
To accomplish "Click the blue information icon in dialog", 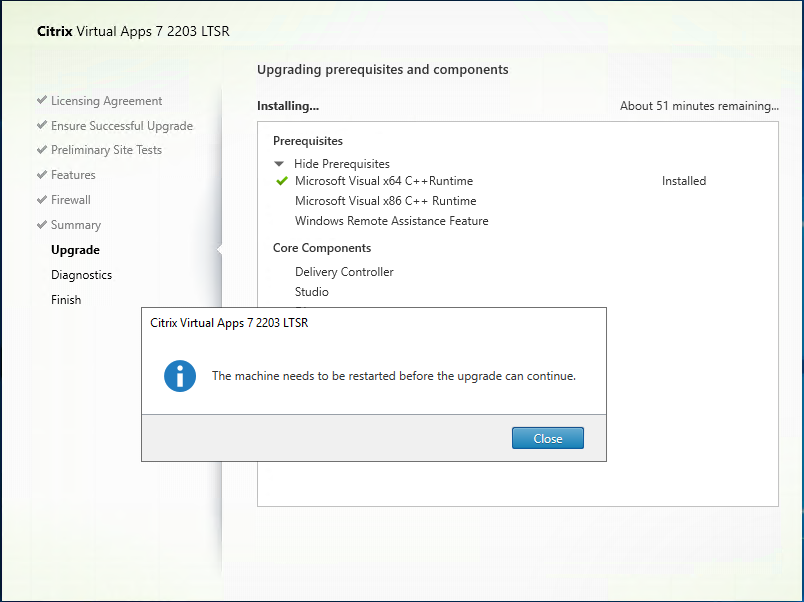I will pyautogui.click(x=180, y=376).
